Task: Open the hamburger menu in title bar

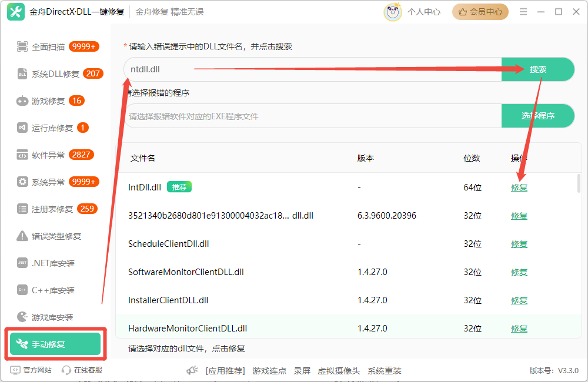Action: [x=523, y=11]
